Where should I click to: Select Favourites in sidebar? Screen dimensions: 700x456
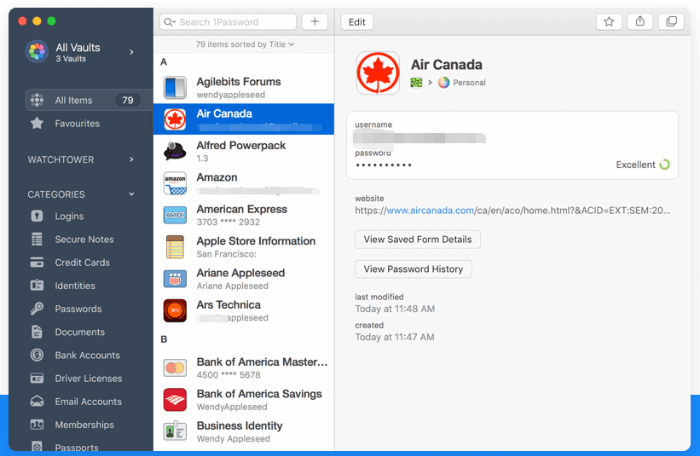click(77, 123)
